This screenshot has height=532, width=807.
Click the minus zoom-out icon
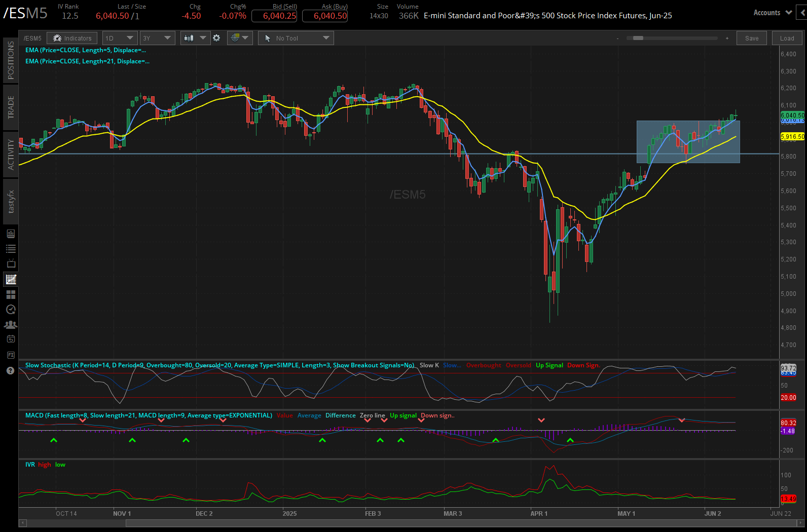[617, 39]
